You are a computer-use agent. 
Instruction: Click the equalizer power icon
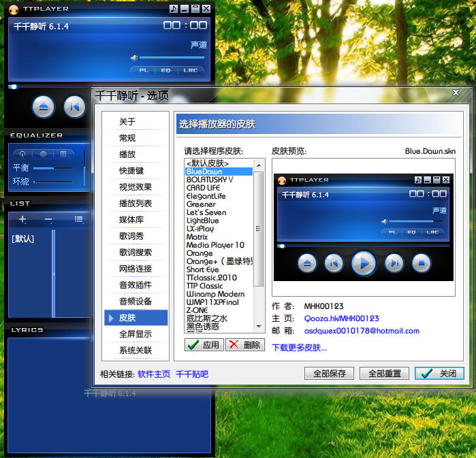[22, 154]
